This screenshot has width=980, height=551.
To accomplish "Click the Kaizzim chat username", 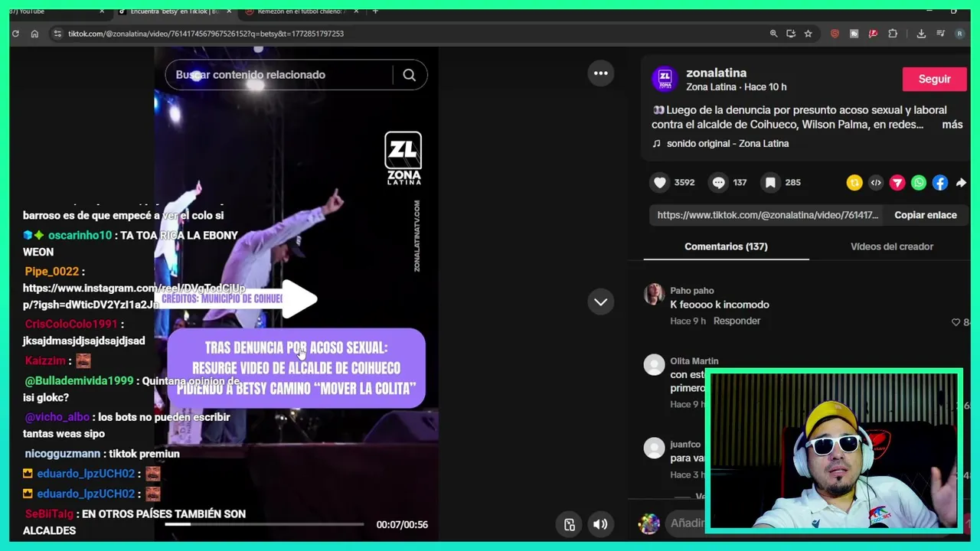I will click(x=45, y=360).
